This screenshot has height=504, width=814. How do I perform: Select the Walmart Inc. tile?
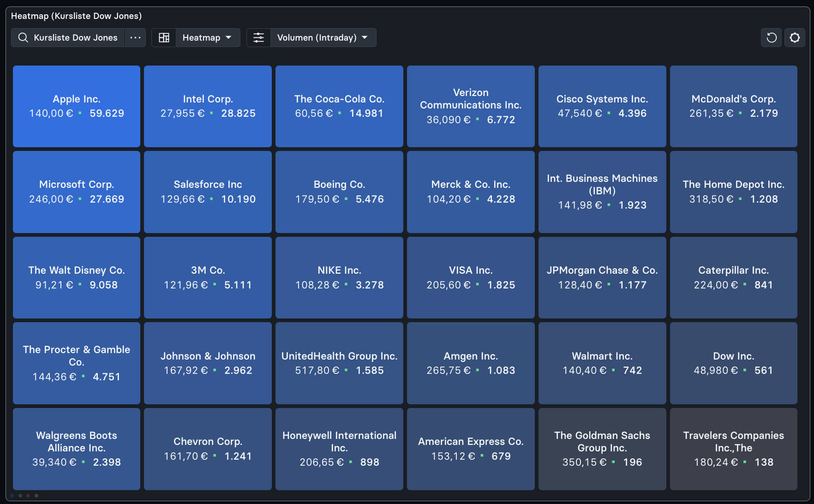click(602, 363)
